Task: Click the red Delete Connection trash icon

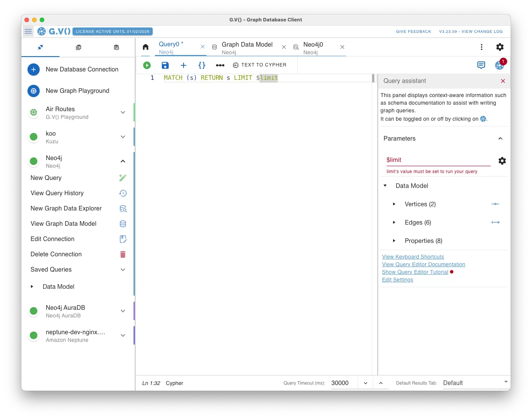Action: click(123, 254)
